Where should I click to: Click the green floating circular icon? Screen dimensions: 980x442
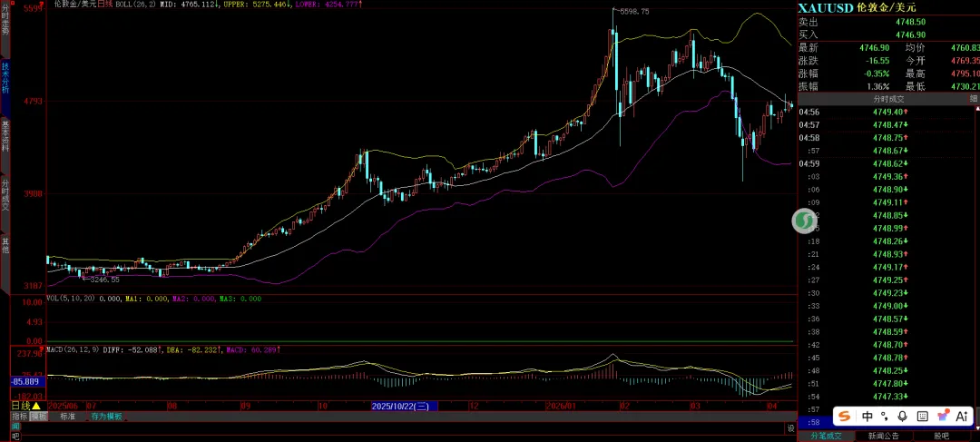coord(804,221)
